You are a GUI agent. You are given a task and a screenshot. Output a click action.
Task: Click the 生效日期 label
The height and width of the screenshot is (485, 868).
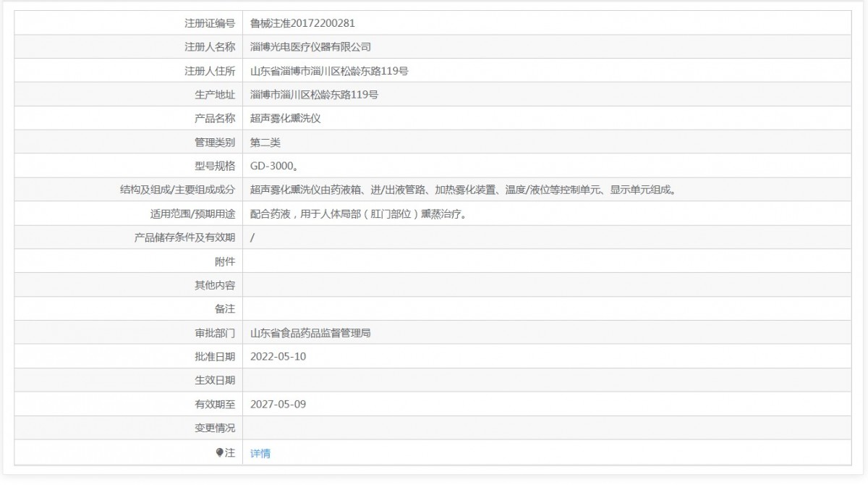(x=215, y=381)
